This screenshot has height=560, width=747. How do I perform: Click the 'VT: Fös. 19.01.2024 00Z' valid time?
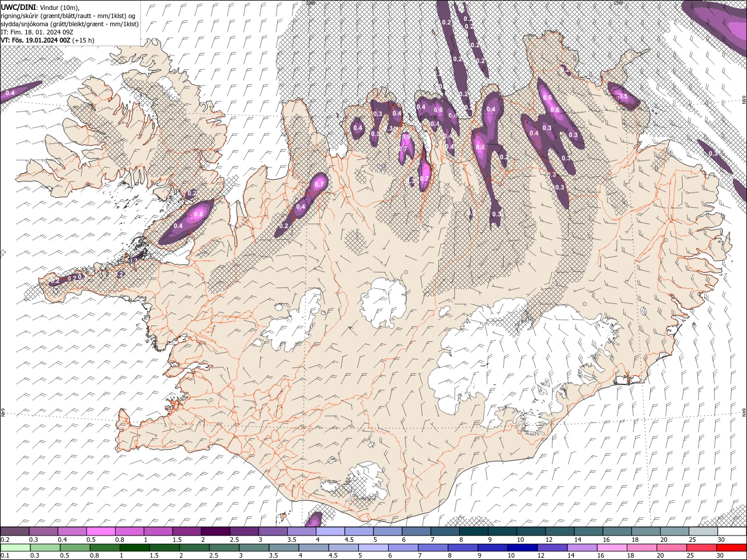point(36,40)
